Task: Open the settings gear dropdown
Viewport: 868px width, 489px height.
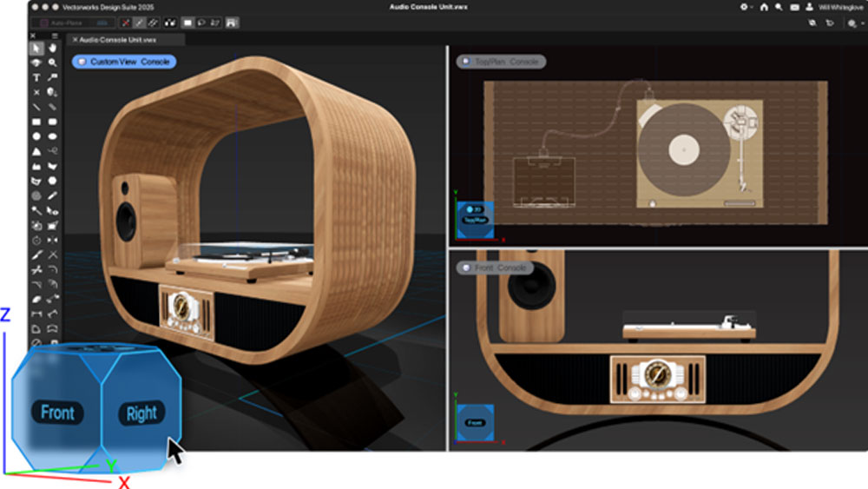Action: [745, 7]
